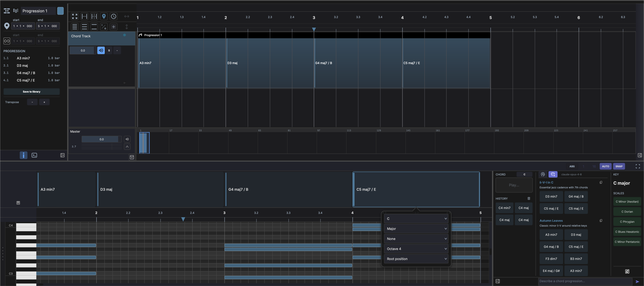The image size is (644, 286).
Task: Open the Major chord quality dropdown
Action: 416,229
